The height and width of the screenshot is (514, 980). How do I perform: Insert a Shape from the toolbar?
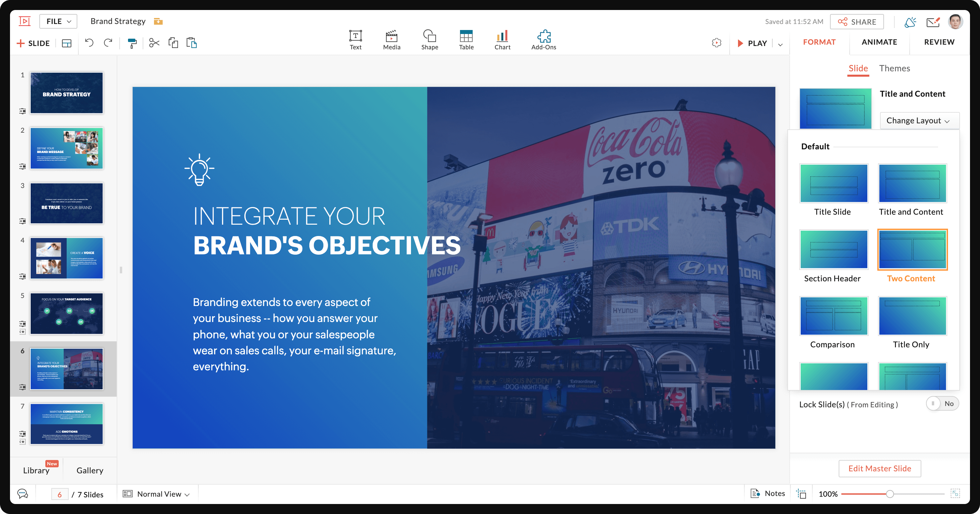click(430, 40)
